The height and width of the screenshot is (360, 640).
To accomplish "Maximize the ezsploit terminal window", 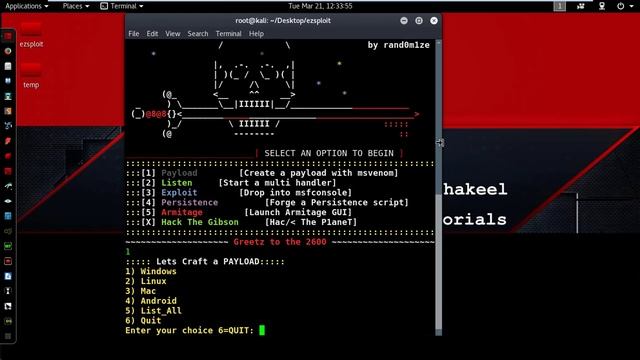I will click(x=419, y=20).
